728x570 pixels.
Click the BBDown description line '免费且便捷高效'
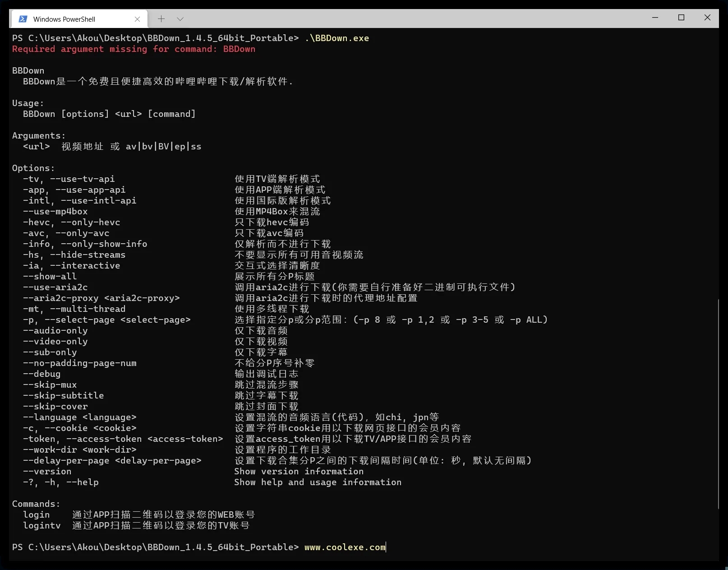tap(158, 81)
